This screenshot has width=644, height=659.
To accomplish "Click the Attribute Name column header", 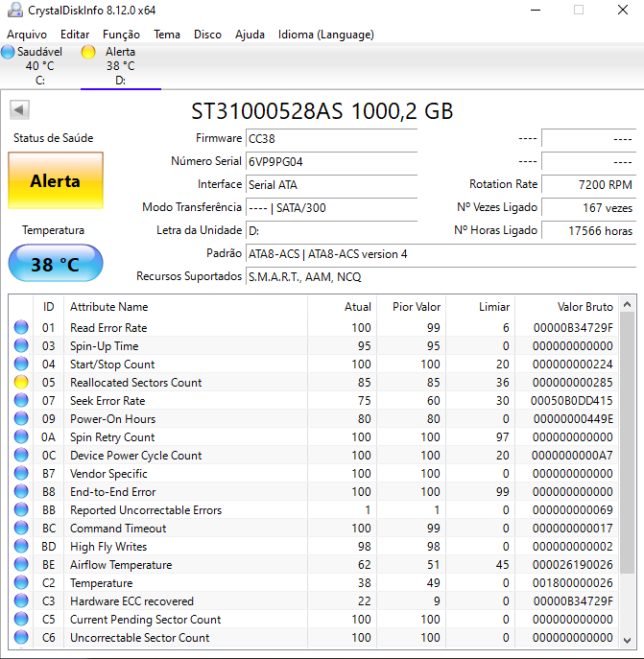I will point(185,307).
